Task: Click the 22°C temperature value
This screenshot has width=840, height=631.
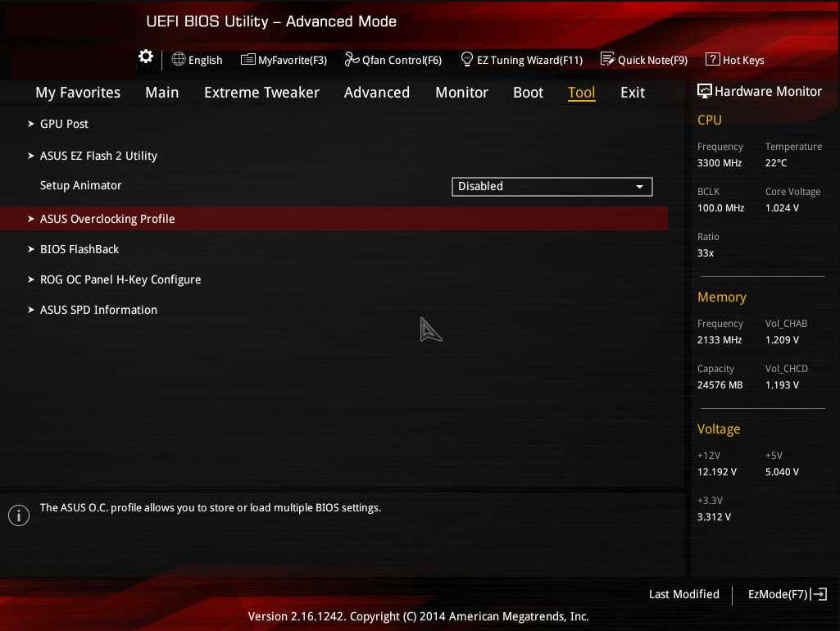Action: pos(776,163)
